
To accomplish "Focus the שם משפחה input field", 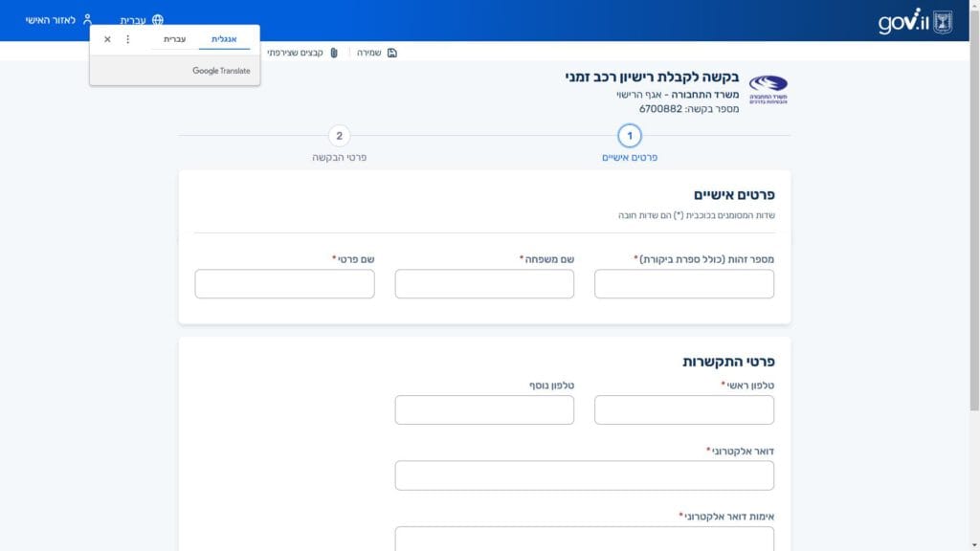I will pos(484,284).
